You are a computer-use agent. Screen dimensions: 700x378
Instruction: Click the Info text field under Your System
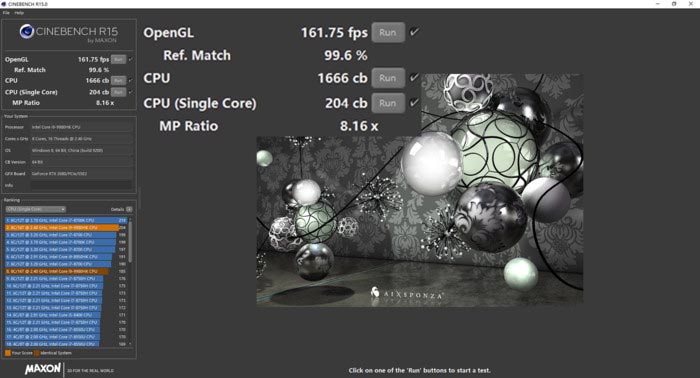click(81, 185)
